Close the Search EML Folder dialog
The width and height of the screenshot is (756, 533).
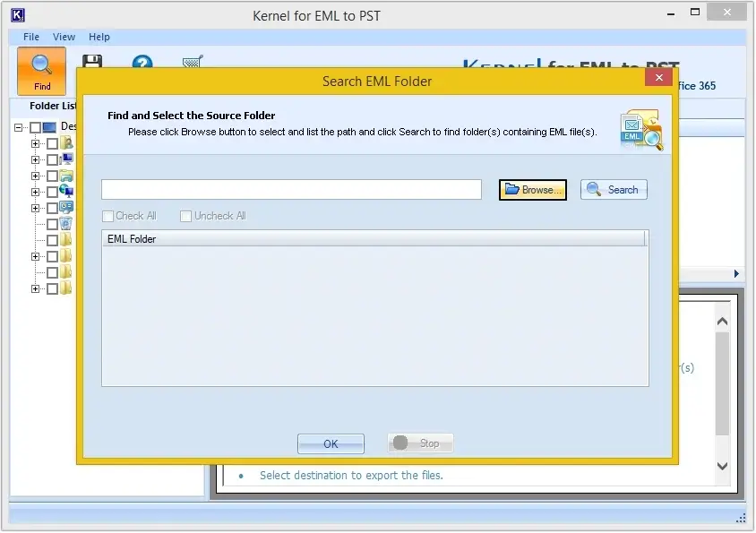[658, 78]
